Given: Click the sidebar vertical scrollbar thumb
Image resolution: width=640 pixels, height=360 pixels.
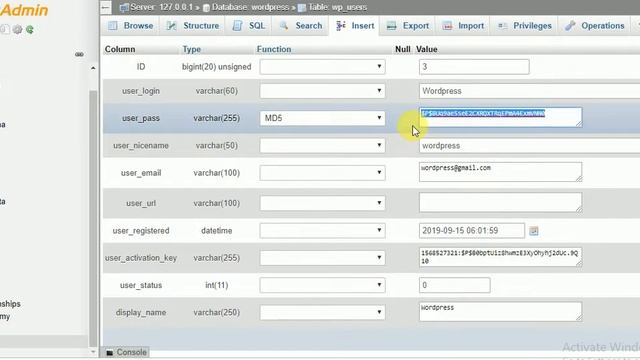Looking at the screenshot, I should click(x=93, y=218).
